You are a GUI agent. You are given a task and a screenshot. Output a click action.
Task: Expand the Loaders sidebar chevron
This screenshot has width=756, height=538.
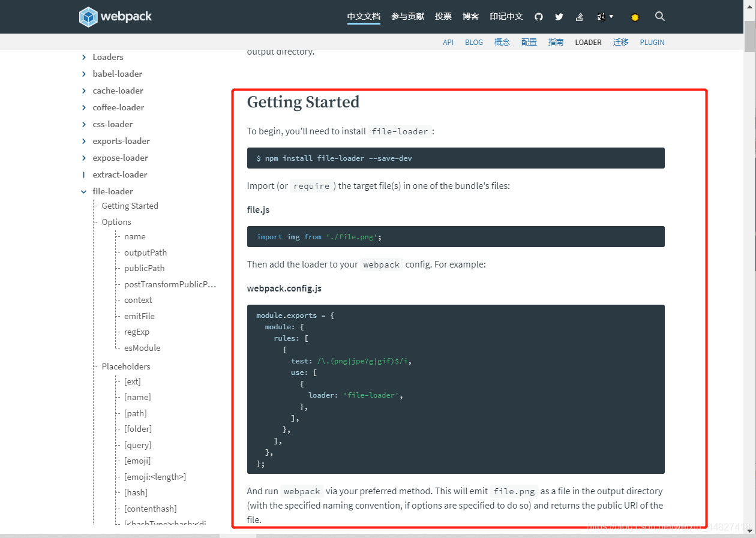click(83, 57)
